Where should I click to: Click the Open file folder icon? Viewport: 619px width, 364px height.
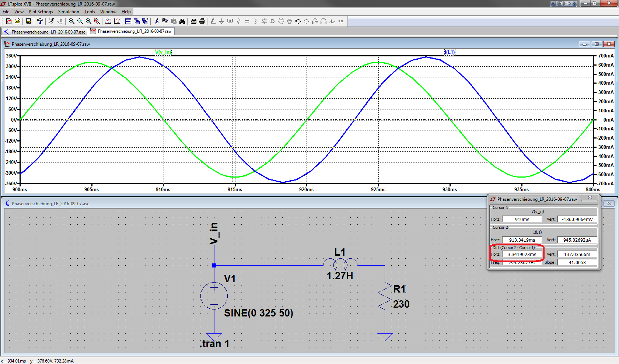(x=17, y=21)
